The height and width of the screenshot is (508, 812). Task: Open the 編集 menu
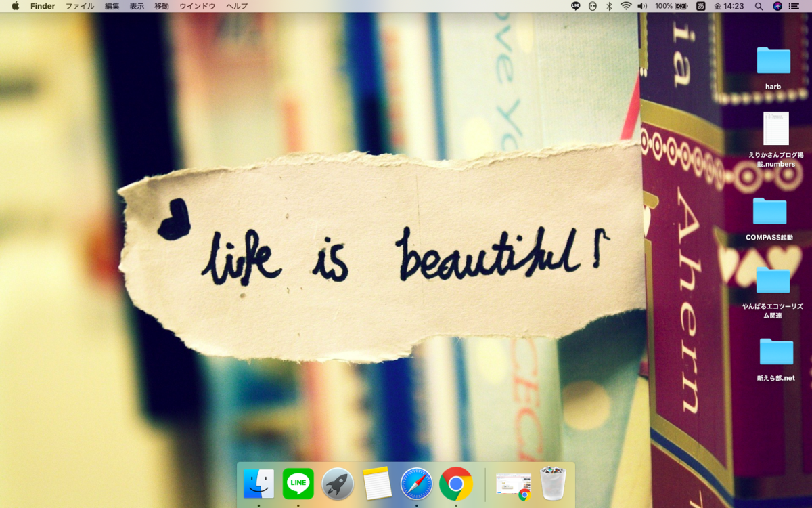coord(112,6)
